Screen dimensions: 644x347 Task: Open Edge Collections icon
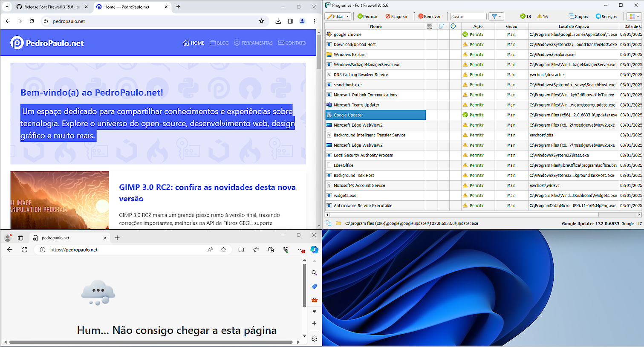pyautogui.click(x=271, y=250)
